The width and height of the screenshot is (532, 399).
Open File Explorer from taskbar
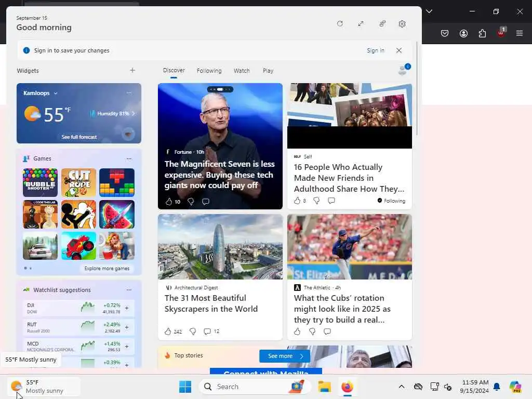click(x=324, y=387)
